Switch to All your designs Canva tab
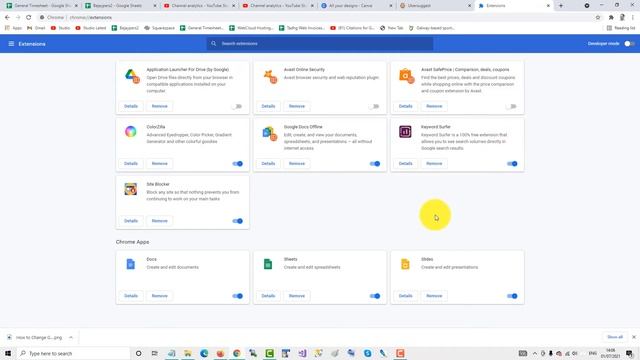Screen dimensions: 640x360 356,6
